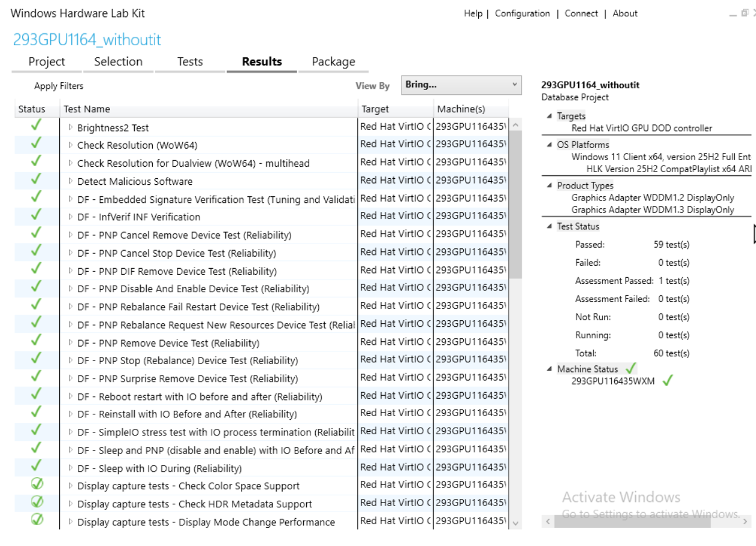
Task: Collapse the OS Platforms section
Action: 549,145
